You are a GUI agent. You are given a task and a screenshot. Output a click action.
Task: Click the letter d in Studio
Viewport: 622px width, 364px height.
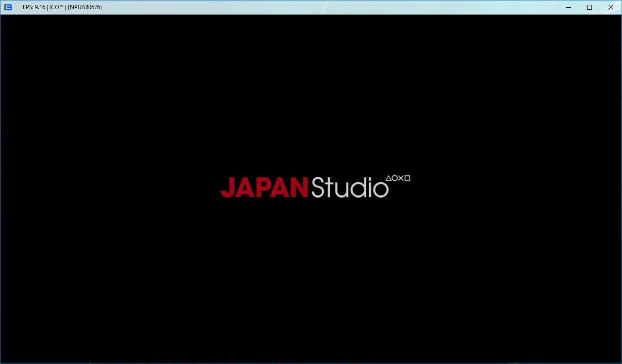point(358,188)
